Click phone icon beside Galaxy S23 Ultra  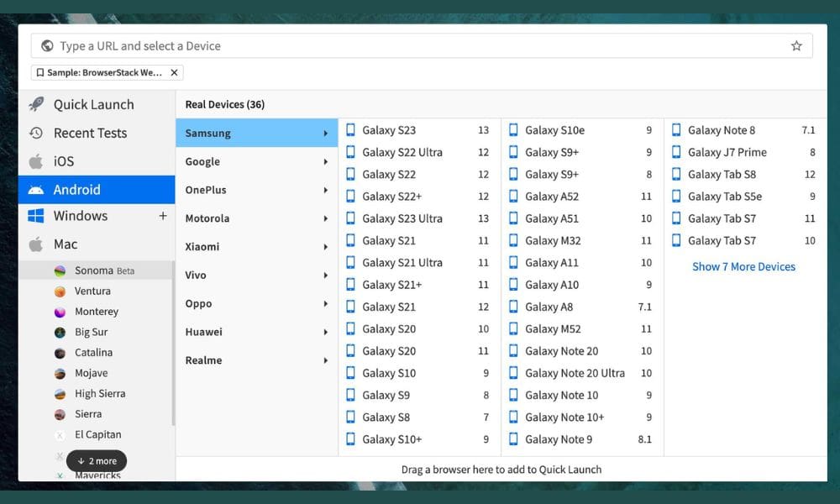350,218
